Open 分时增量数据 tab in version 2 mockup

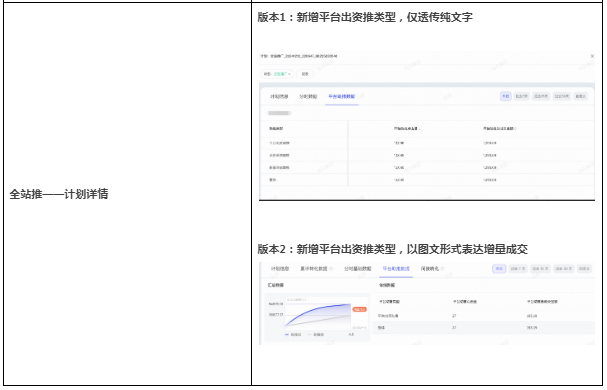357,268
